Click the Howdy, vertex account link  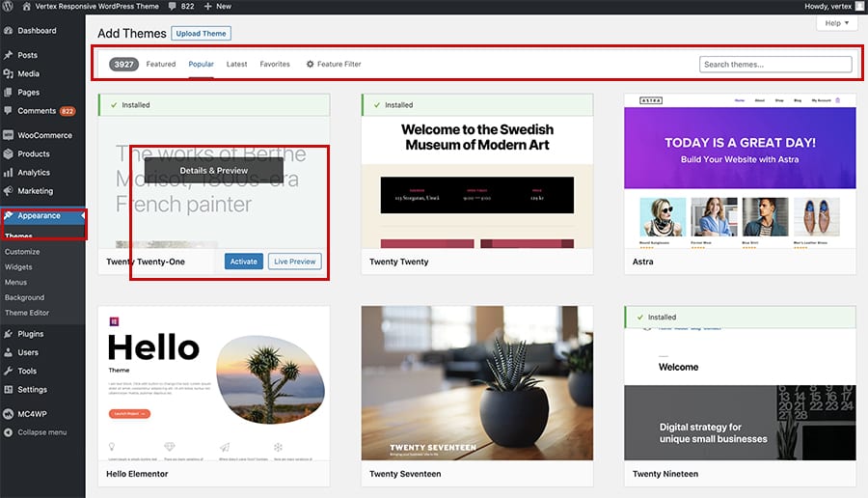(x=827, y=7)
